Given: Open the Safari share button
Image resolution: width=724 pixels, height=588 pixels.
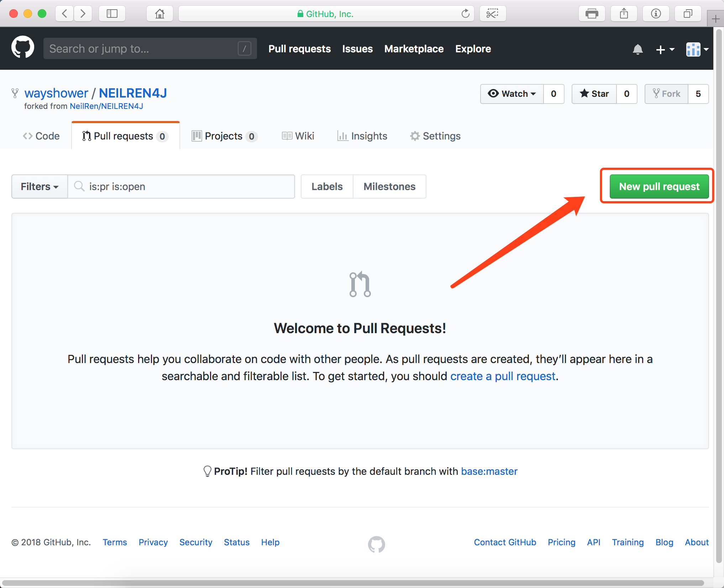Looking at the screenshot, I should tap(624, 14).
